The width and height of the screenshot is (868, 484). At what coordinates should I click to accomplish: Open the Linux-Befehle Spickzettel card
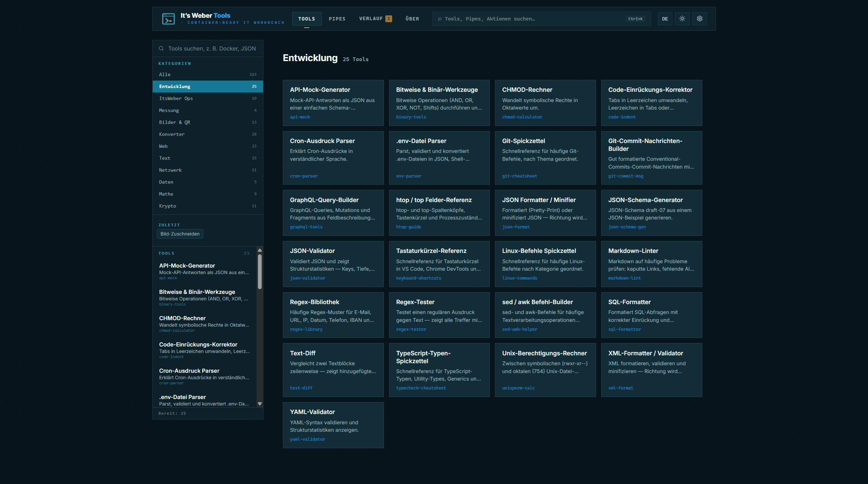[545, 264]
